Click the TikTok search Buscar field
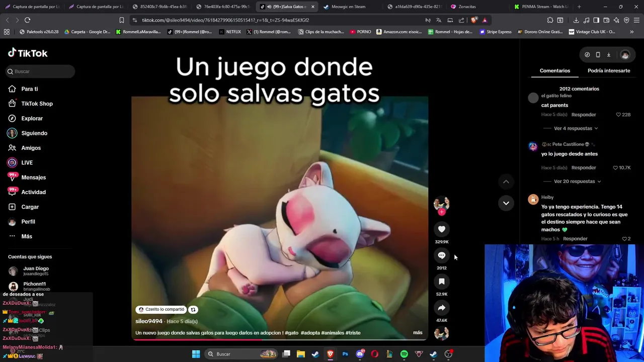 40,71
